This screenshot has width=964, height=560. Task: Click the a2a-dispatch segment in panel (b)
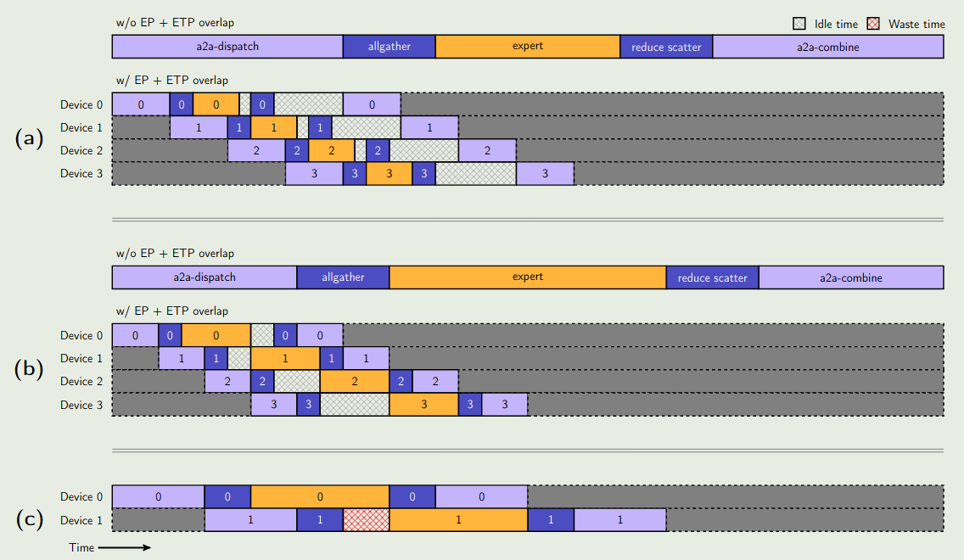[x=204, y=277]
